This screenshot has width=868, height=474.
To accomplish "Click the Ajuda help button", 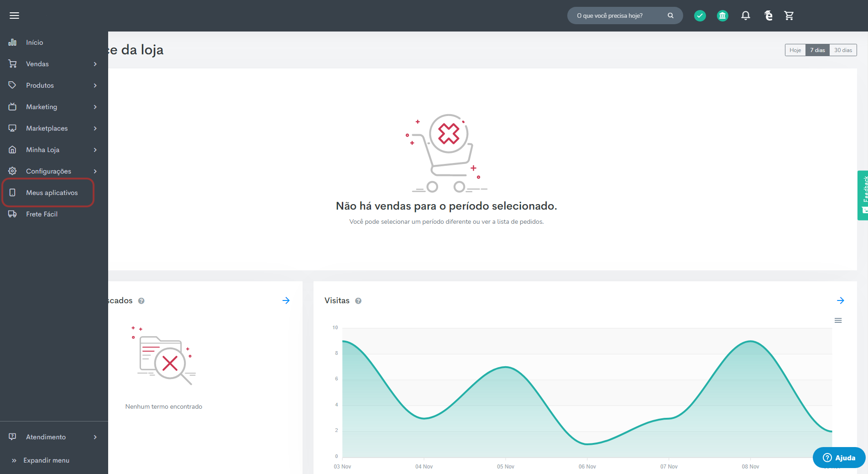I will (x=838, y=458).
